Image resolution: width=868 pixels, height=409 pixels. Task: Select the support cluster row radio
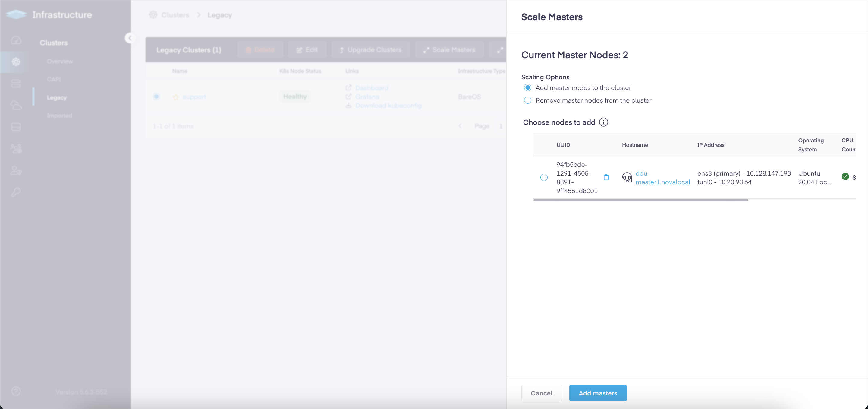156,97
